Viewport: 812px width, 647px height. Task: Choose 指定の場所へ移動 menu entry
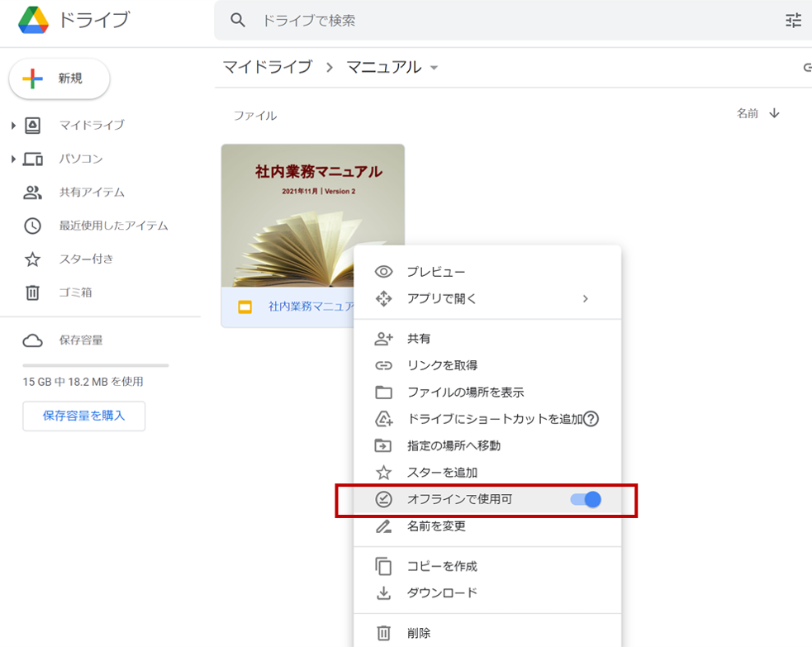click(487, 445)
